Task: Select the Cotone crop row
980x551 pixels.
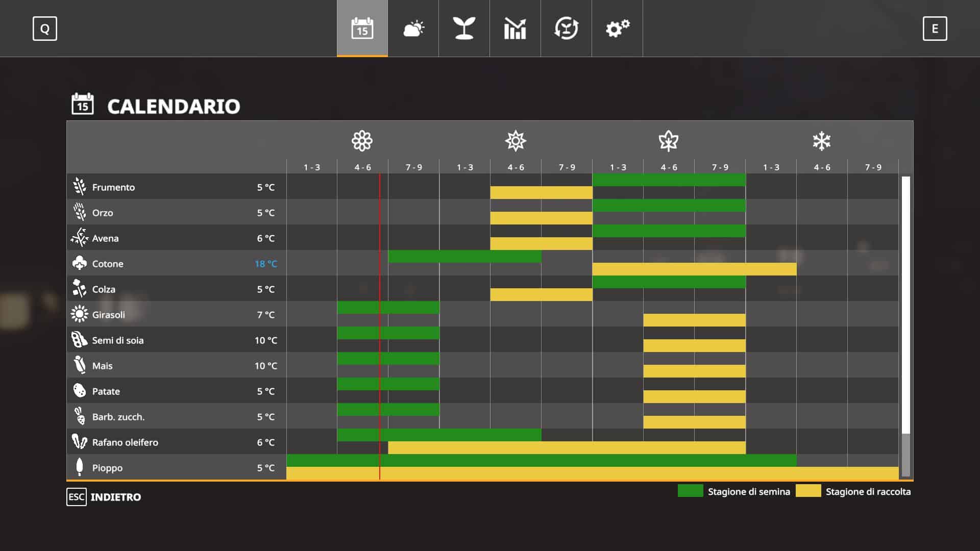Action: click(108, 264)
